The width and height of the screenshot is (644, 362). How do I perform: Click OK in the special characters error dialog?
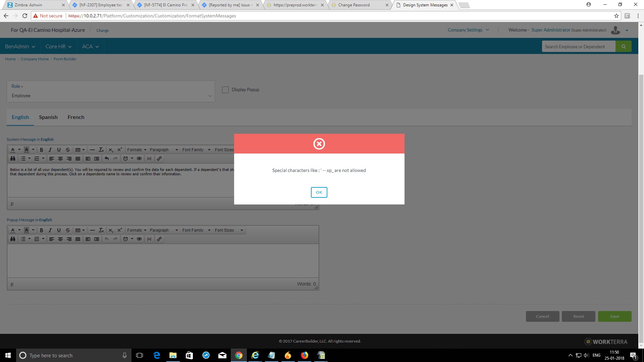[319, 192]
